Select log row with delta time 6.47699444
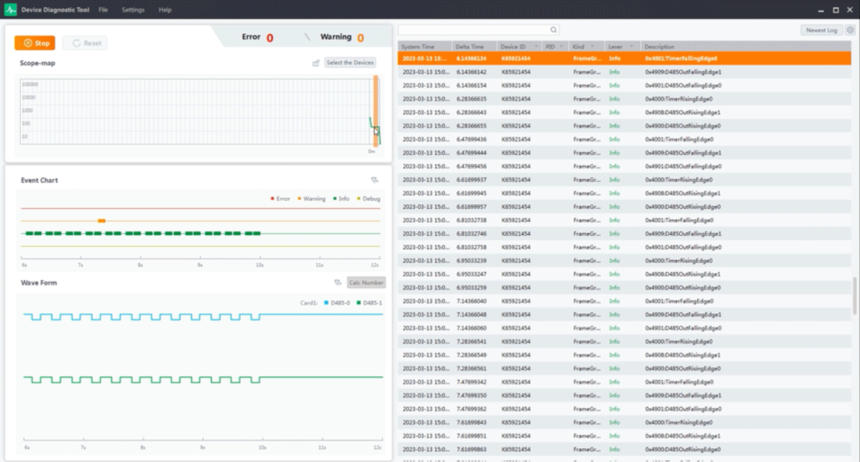860x462 pixels. (624, 153)
